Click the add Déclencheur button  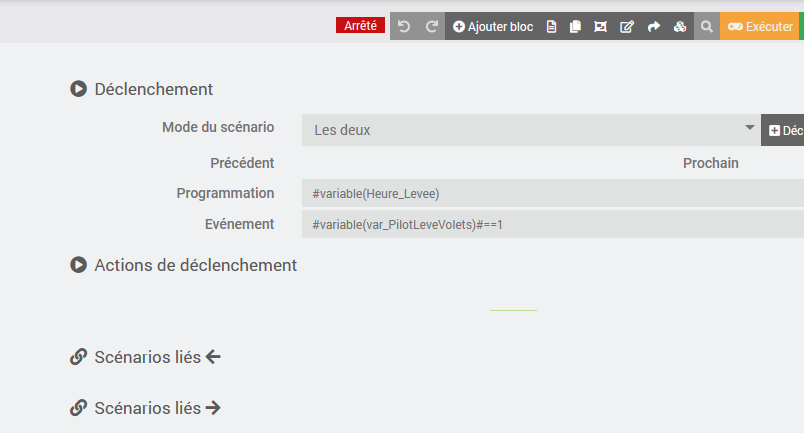[784, 130]
